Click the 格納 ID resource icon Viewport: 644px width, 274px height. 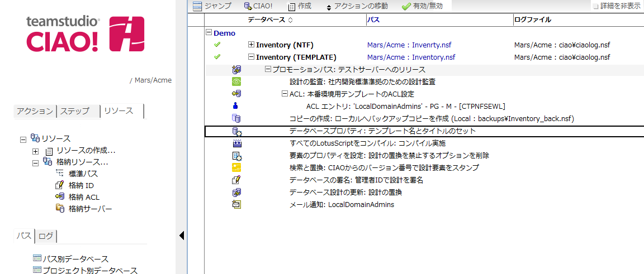60,185
